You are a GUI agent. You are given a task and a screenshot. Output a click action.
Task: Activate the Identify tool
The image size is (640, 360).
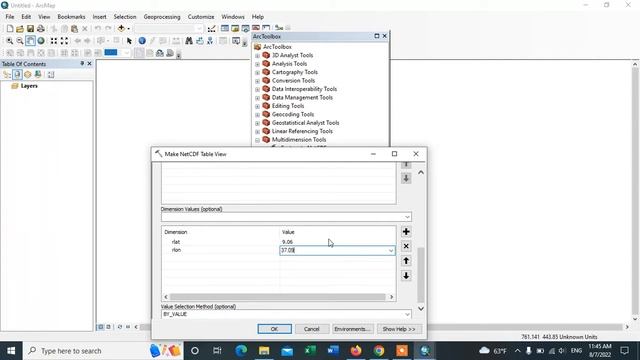[142, 41]
